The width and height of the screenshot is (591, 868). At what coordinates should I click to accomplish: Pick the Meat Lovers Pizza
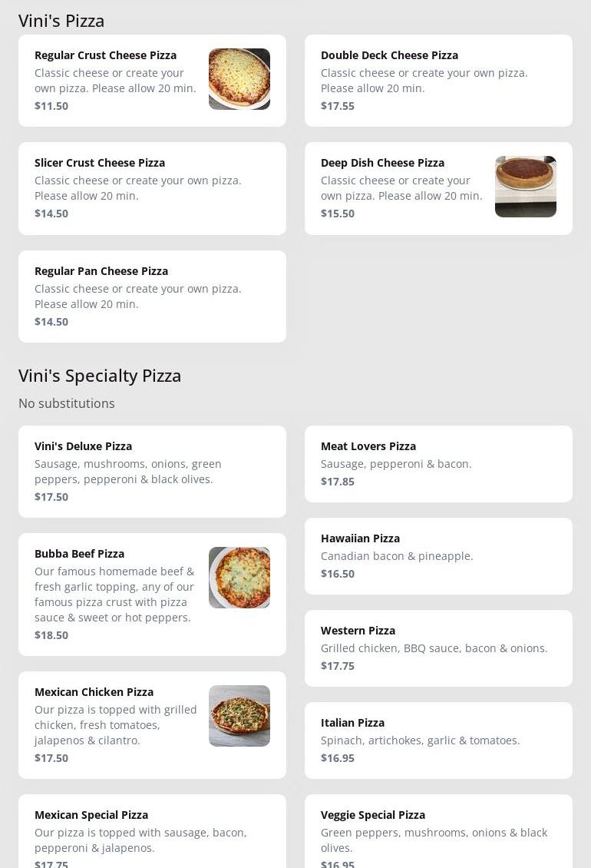coord(438,464)
